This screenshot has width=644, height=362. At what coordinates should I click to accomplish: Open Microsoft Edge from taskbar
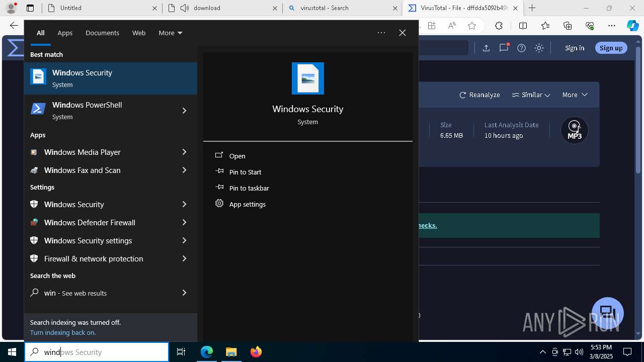click(x=207, y=352)
